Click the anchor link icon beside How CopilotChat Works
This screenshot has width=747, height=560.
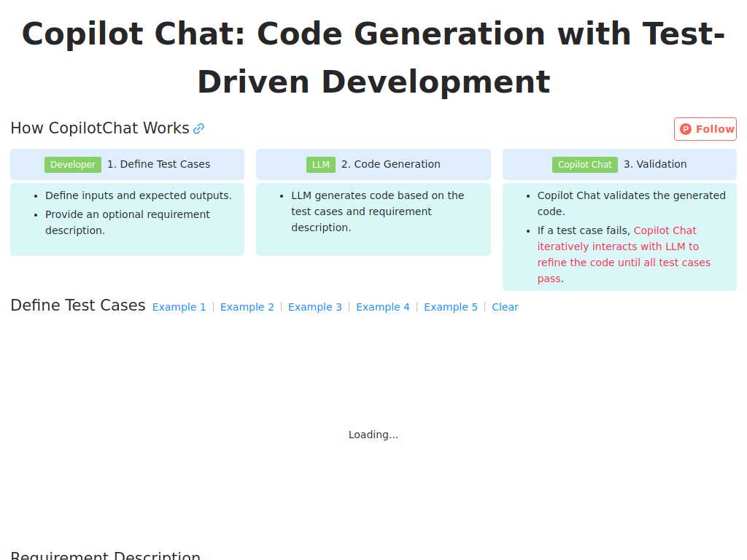(x=198, y=128)
